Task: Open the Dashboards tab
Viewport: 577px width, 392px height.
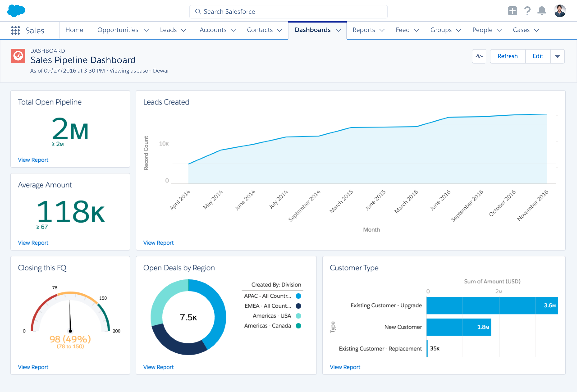Action: coord(313,30)
